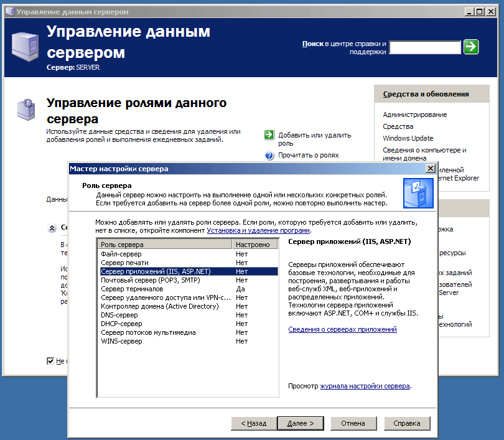Sort list by 'Настроено' column header
The image size is (504, 440).
coord(254,245)
